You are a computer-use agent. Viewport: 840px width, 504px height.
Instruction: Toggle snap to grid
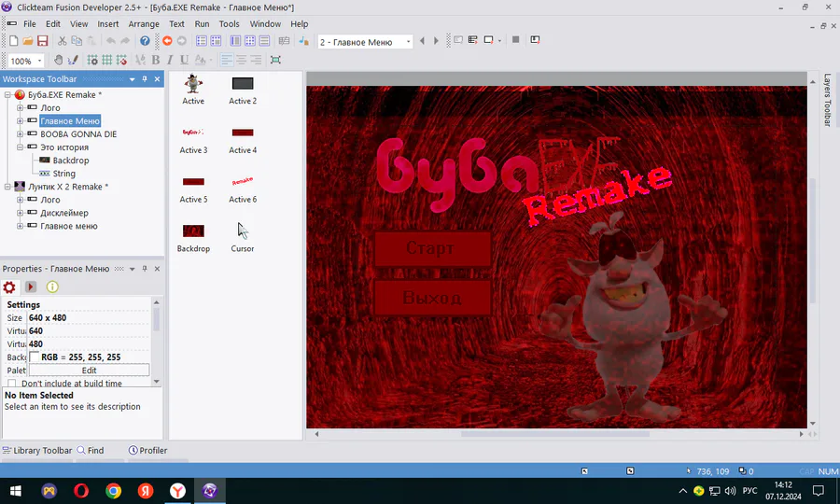(x=121, y=60)
